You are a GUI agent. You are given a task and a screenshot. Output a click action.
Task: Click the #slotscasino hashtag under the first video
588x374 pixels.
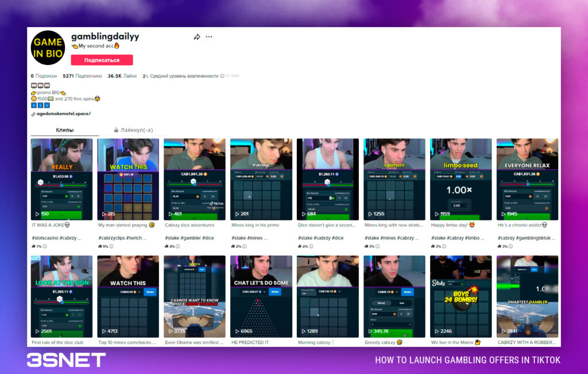pos(46,237)
